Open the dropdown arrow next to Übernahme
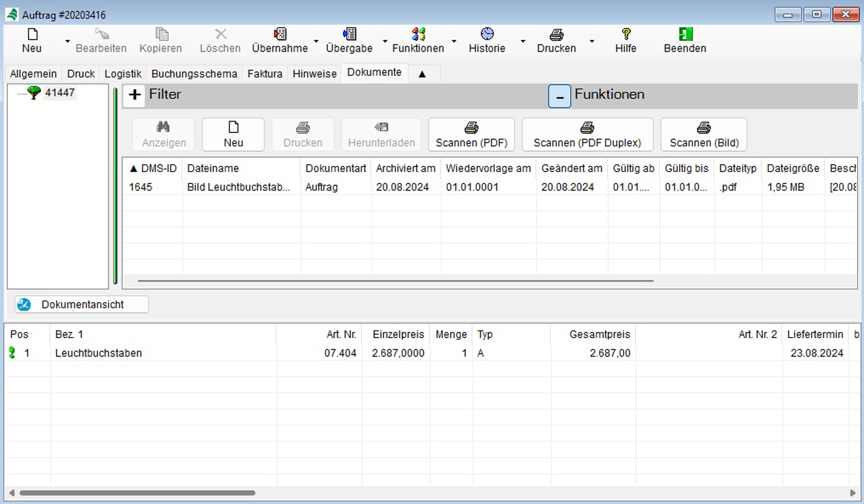The width and height of the screenshot is (864, 504). [316, 41]
